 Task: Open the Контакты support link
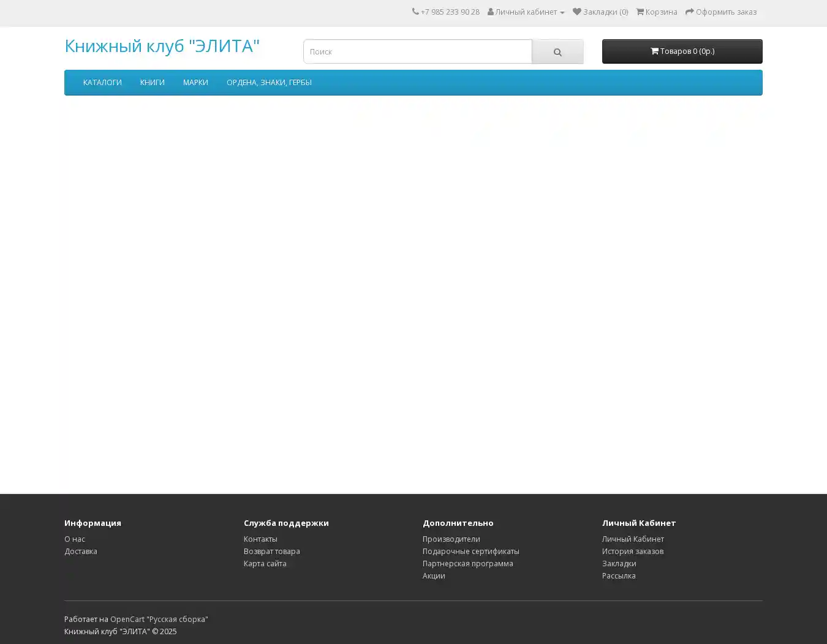[260, 539]
